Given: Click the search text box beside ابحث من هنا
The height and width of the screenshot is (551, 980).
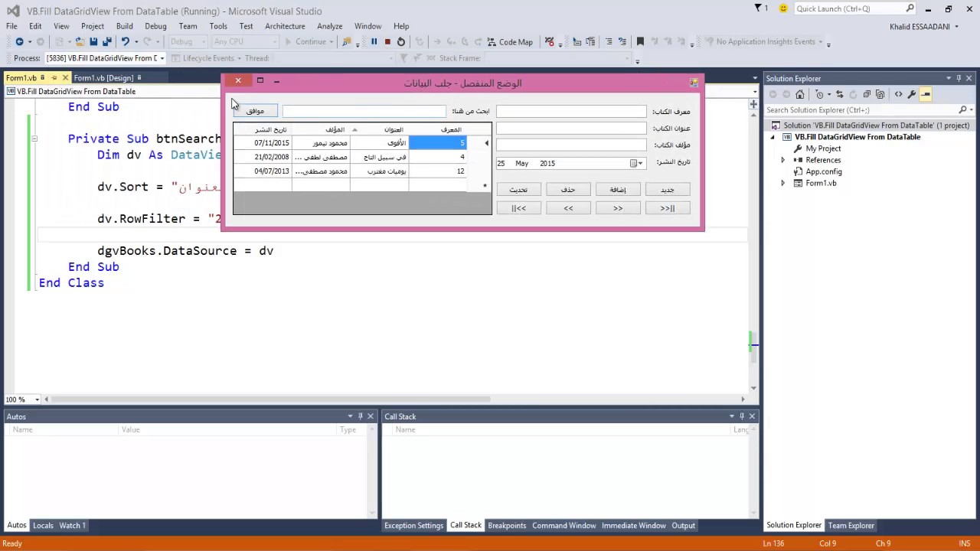Looking at the screenshot, I should (364, 111).
